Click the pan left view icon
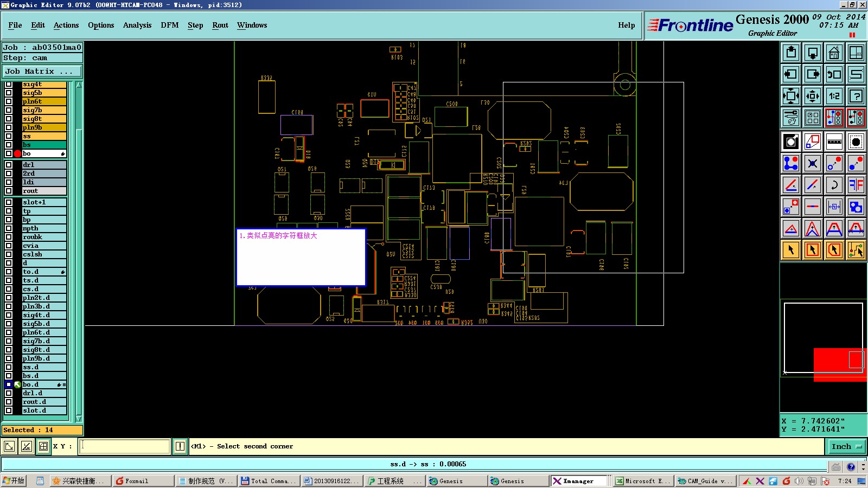The height and width of the screenshot is (488, 868). (791, 74)
